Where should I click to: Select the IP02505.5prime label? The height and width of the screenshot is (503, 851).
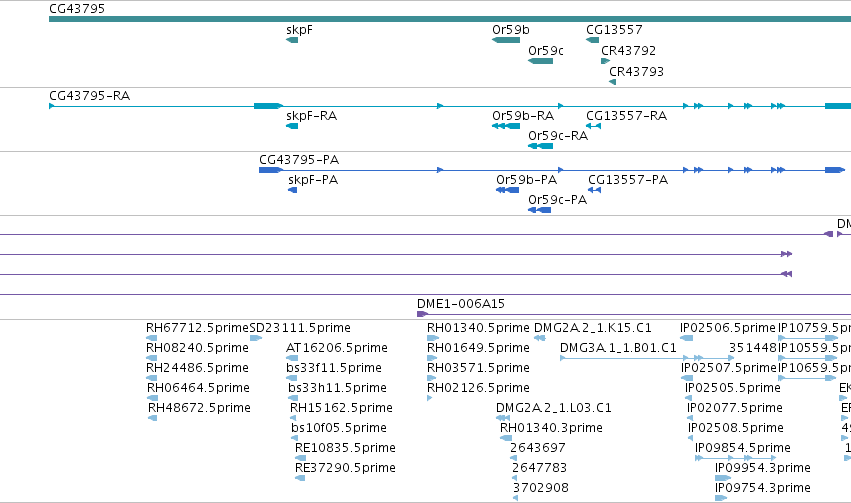pyautogui.click(x=733, y=388)
